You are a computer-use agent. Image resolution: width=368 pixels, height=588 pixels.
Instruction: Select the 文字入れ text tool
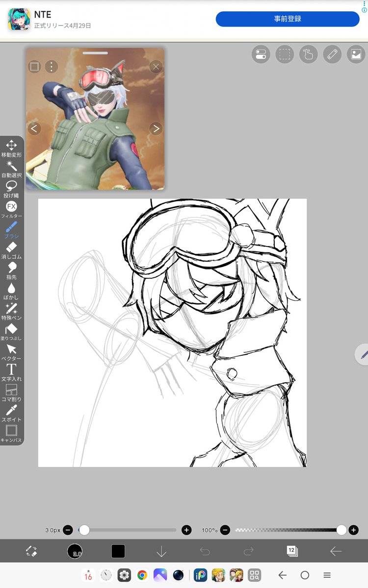(11, 373)
